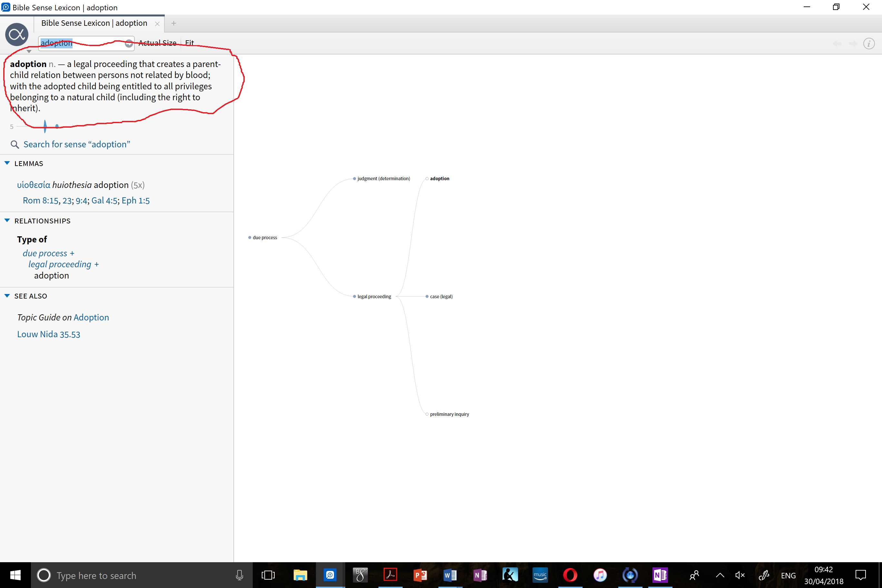
Task: Click the magnifier icon beside sense search
Action: tap(15, 144)
